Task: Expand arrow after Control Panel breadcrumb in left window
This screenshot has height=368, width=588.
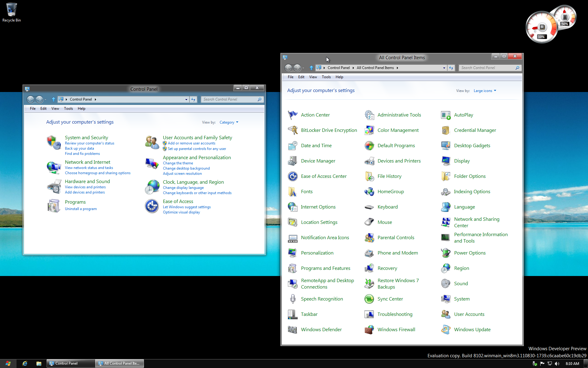Action: (95, 99)
